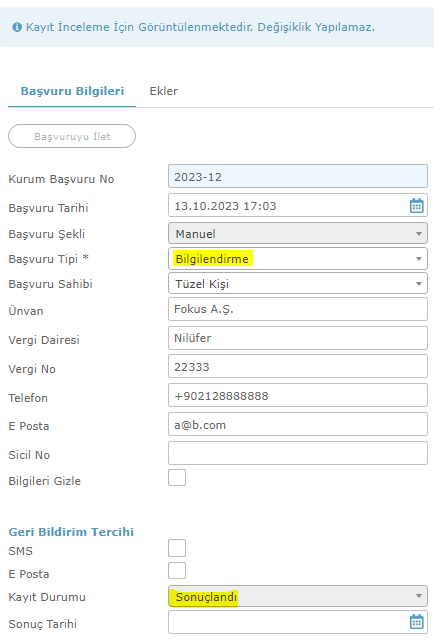This screenshot has width=434, height=641.
Task: Click the Ünvan input field
Action: (298, 309)
